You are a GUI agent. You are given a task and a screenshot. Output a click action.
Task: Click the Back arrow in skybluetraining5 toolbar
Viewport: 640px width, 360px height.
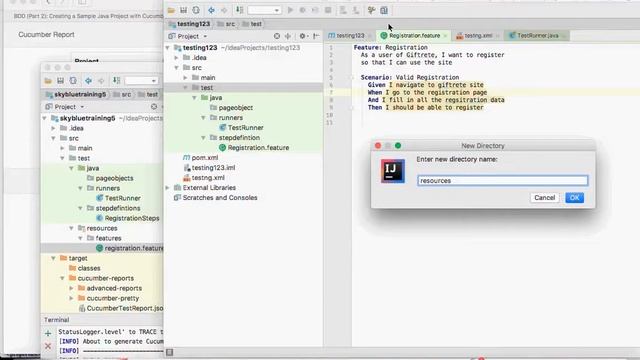88,81
